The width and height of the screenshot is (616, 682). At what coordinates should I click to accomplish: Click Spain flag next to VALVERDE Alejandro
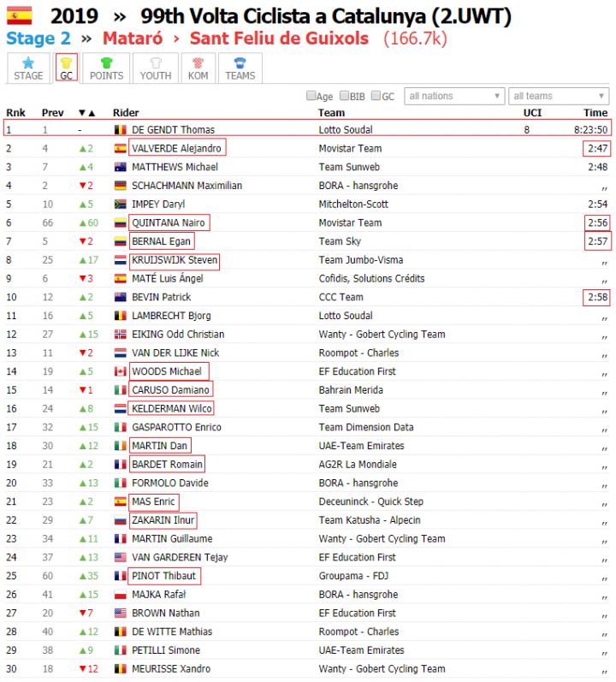[120, 149]
